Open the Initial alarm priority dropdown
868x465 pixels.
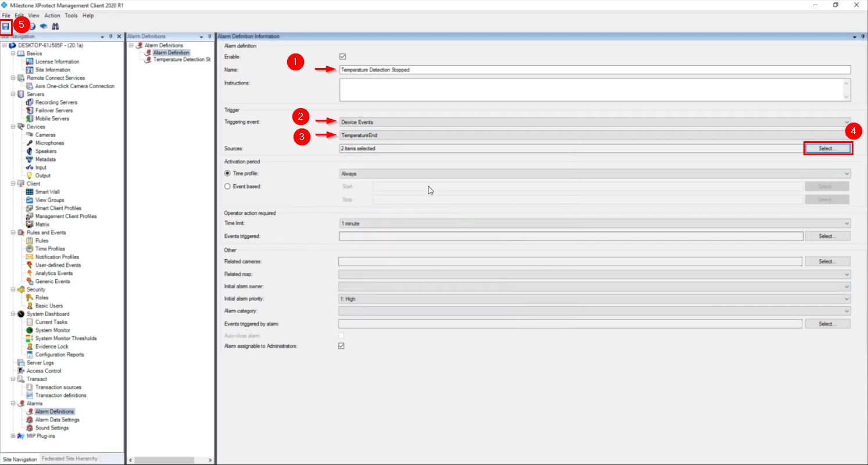[x=594, y=299]
